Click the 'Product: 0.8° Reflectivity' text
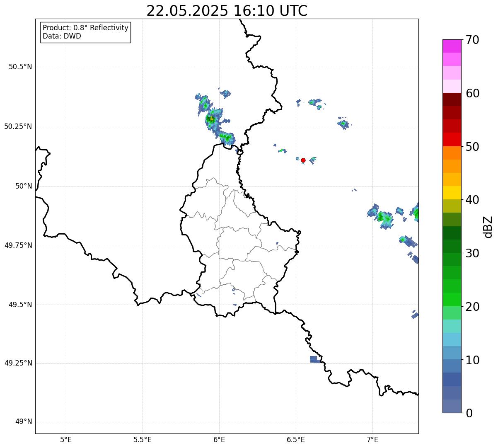This screenshot has width=498, height=448. (x=86, y=28)
